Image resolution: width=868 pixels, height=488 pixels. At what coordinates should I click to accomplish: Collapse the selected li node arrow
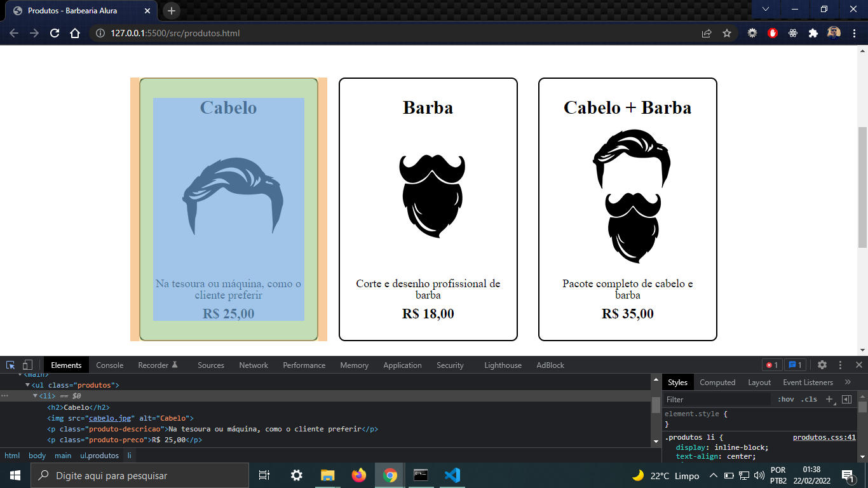(x=35, y=396)
